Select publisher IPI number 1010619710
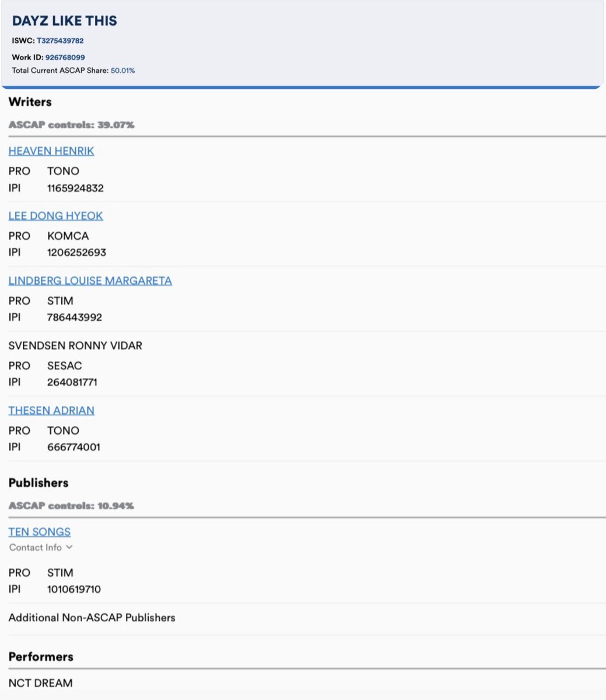 74,589
